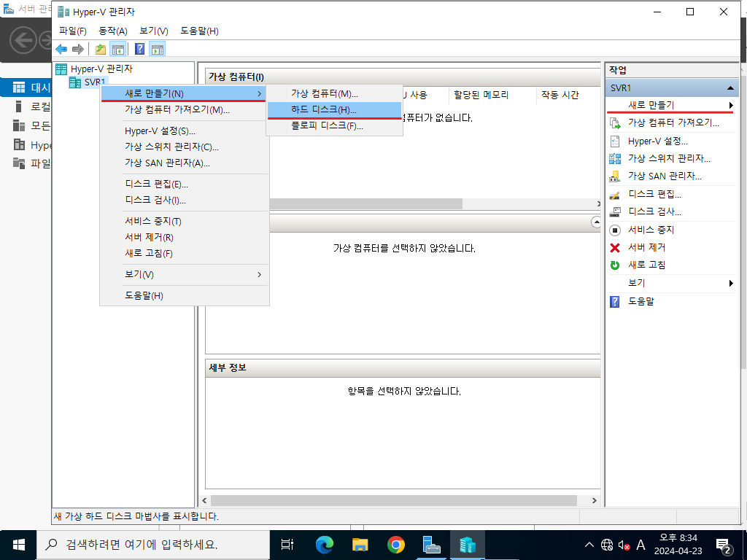Click the red X 서버 제거 icon
747x560 pixels.
tap(615, 248)
